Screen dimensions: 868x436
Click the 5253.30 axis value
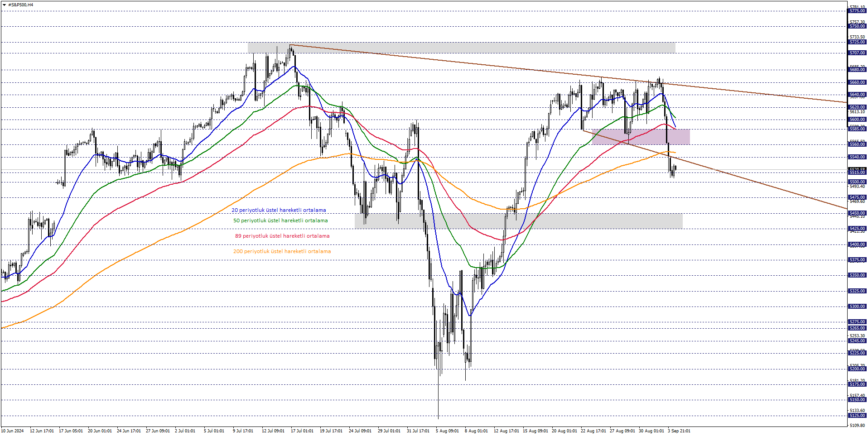coord(857,336)
